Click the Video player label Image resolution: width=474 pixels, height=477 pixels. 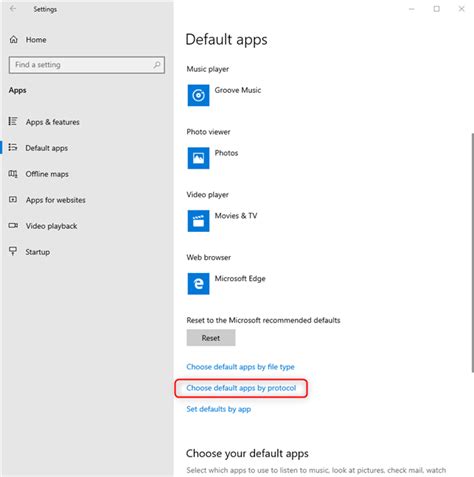[x=207, y=195]
